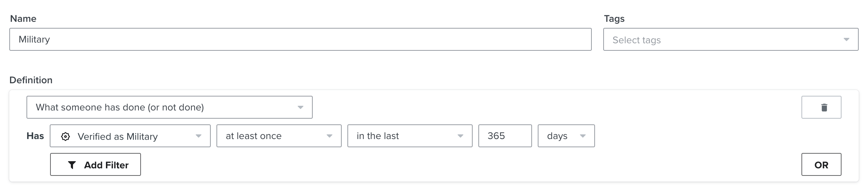Click the Definition section label
The height and width of the screenshot is (193, 868).
pos(31,80)
